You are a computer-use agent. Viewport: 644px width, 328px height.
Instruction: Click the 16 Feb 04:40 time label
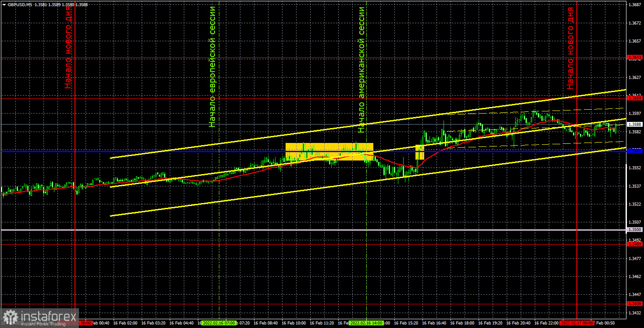point(182,323)
